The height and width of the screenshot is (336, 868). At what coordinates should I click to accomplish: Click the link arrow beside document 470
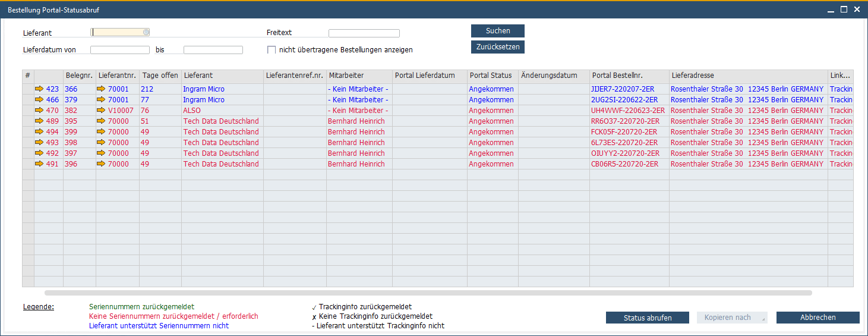(39, 111)
